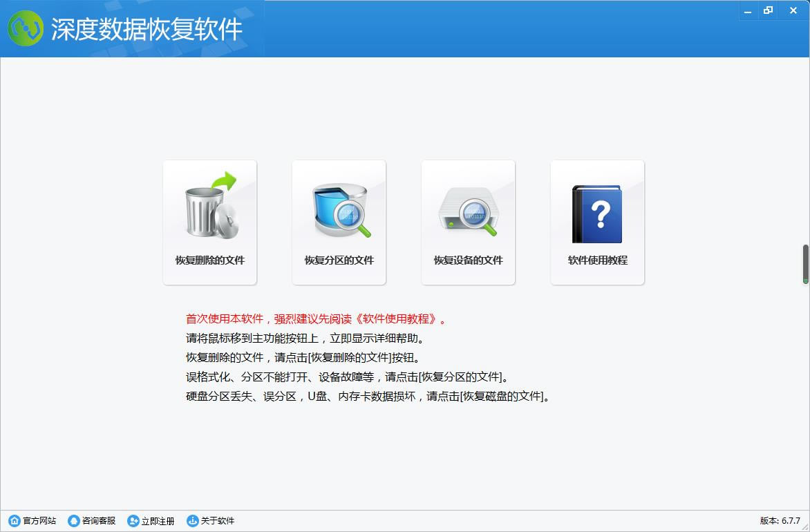Open 软件使用教程 label
The width and height of the screenshot is (810, 532).
[x=598, y=260]
